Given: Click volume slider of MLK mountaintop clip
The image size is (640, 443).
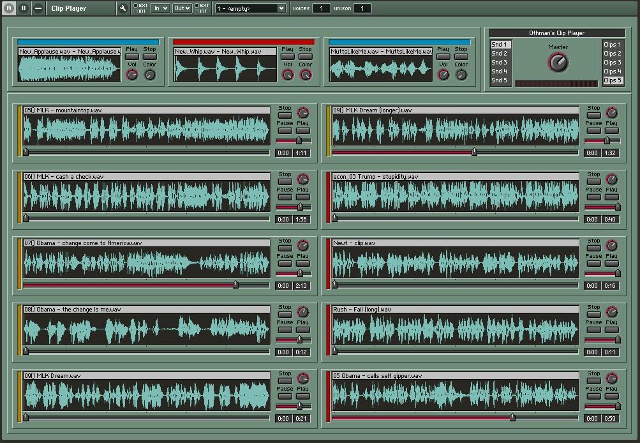Looking at the screenshot, I should point(293,140).
